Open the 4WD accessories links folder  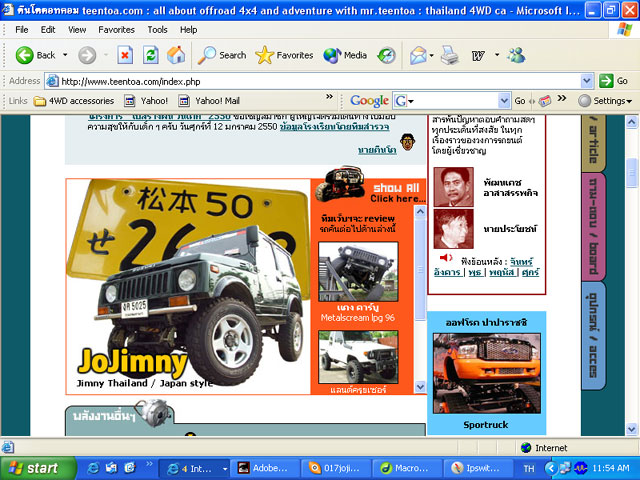[74, 101]
